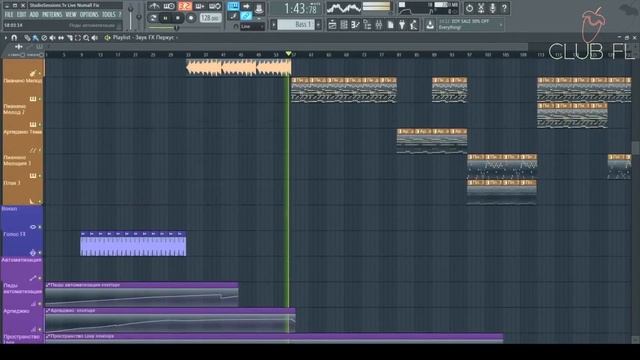Image resolution: width=640 pixels, height=360 pixels.
Task: Open the mixer icon
Action: (379, 25)
